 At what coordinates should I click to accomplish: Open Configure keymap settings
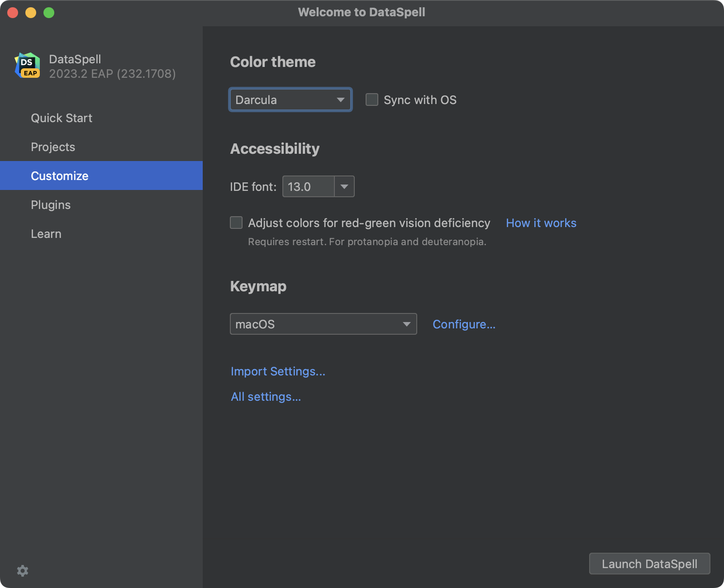464,324
